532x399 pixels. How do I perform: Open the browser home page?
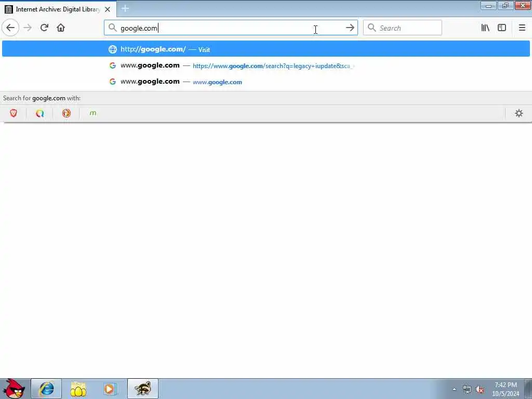pos(61,28)
